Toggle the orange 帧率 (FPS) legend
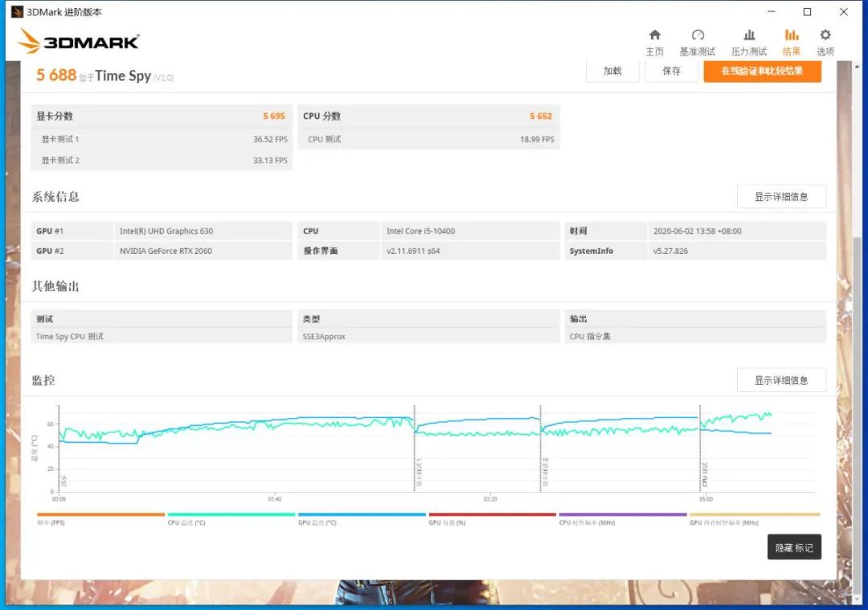 click(x=100, y=518)
